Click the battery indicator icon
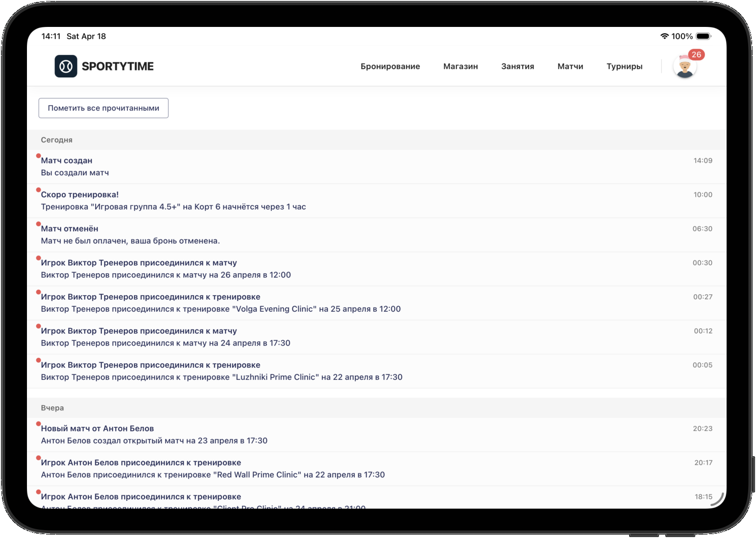Screen dimensions: 756x538 pos(703,36)
